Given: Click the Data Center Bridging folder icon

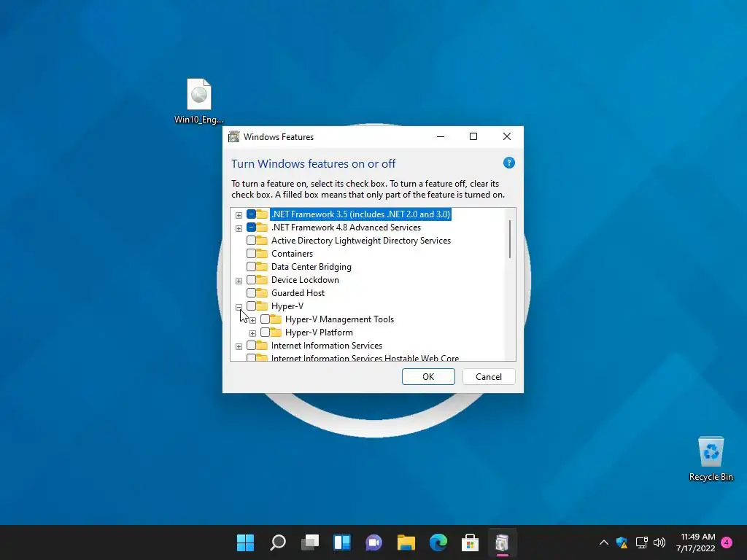Looking at the screenshot, I should point(262,267).
